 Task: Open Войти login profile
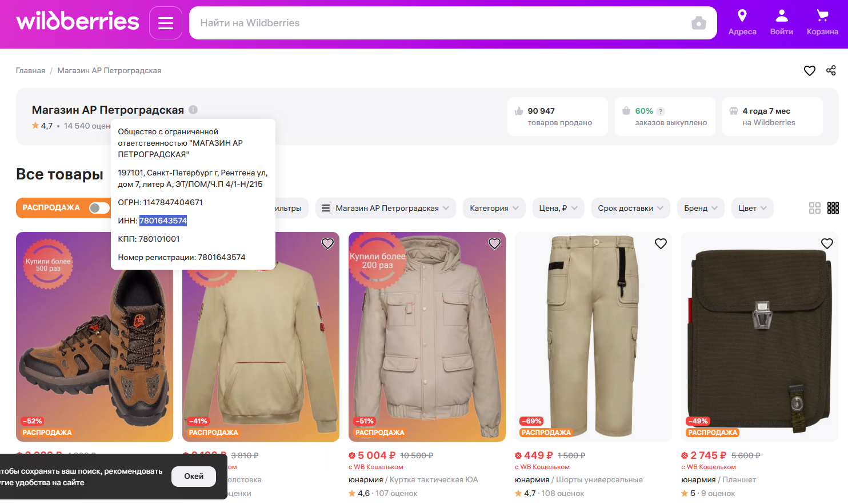point(782,23)
